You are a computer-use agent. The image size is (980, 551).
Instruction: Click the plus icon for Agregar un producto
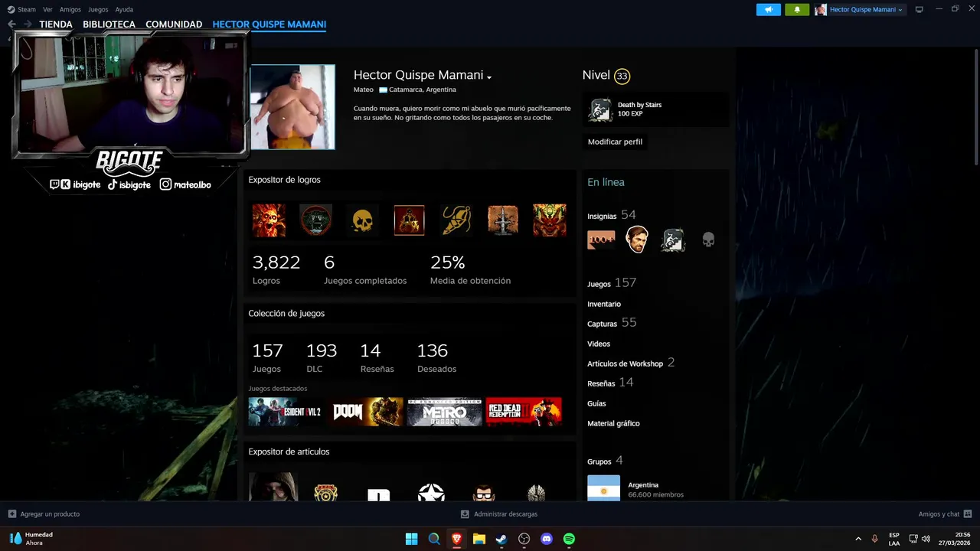(x=11, y=514)
